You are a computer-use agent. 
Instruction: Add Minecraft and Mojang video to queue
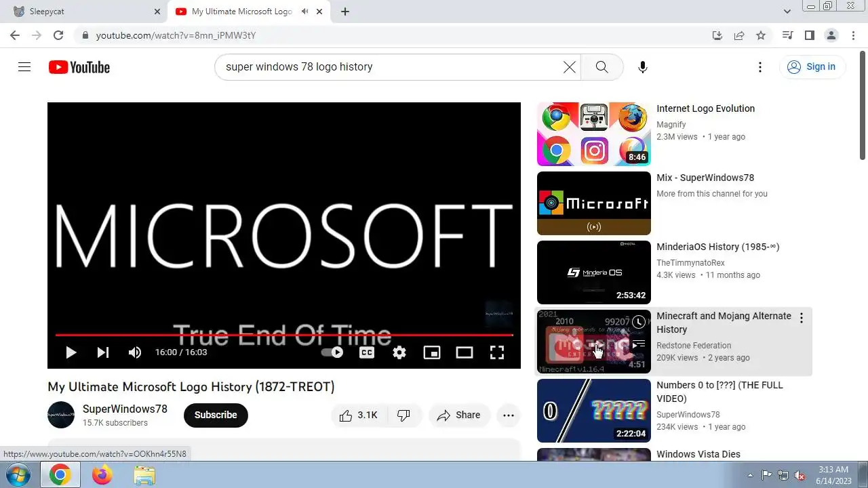point(638,344)
